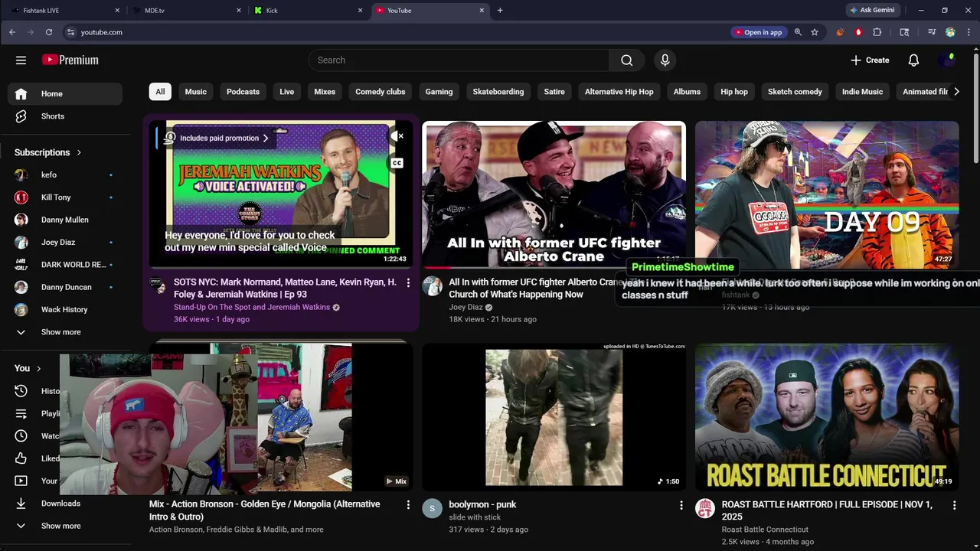Image resolution: width=980 pixels, height=551 pixels.
Task: Select the Music filter chip
Action: click(196, 92)
